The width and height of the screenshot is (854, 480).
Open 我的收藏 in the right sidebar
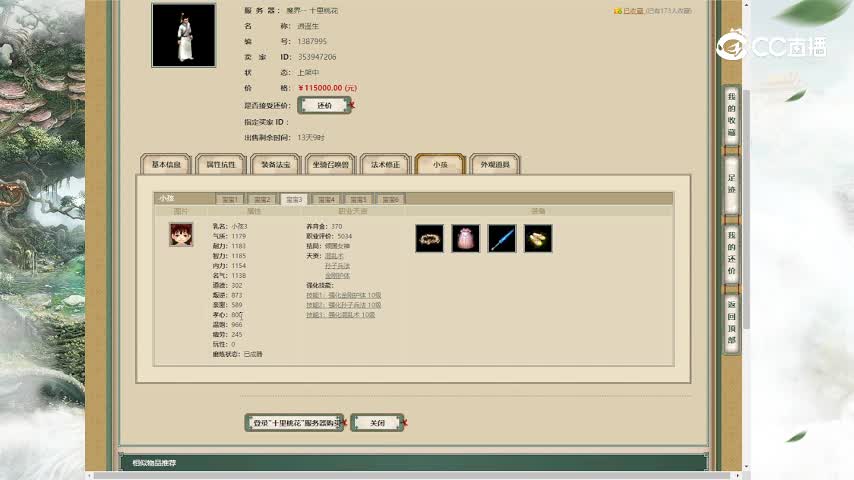point(731,115)
